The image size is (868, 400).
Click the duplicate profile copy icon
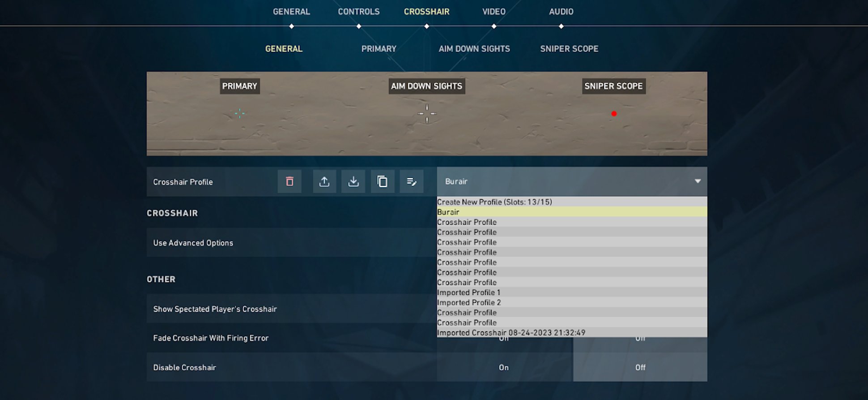coord(383,181)
